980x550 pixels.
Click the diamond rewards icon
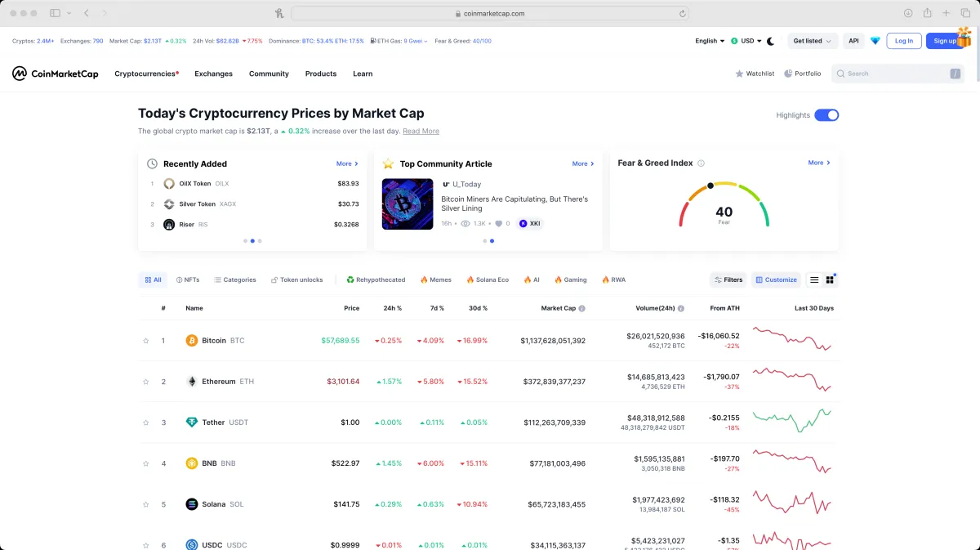pos(875,41)
